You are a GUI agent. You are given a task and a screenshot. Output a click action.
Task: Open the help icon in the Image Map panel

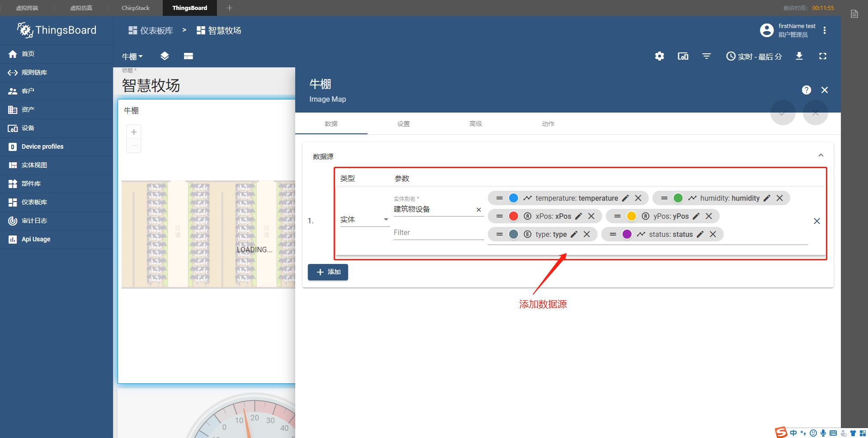(807, 90)
